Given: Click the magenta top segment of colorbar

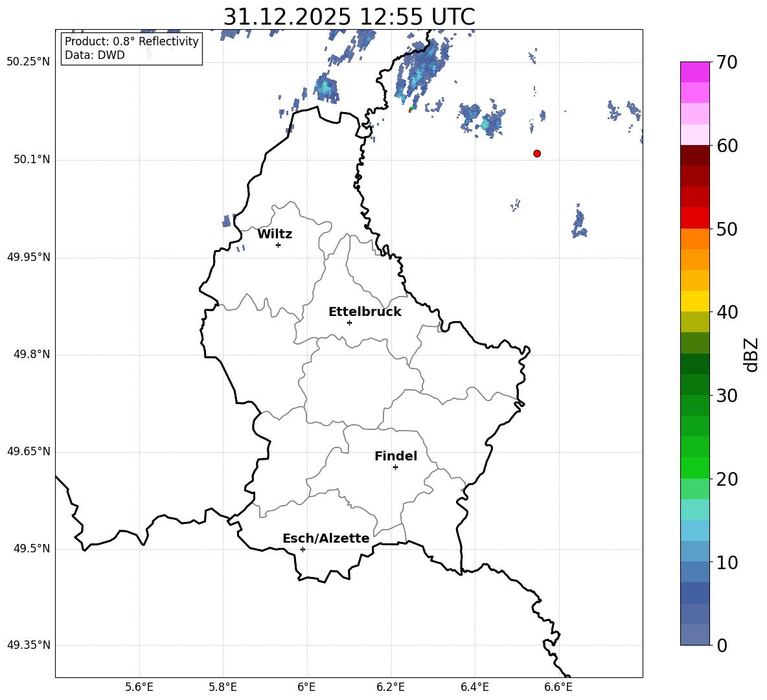Looking at the screenshot, I should (x=694, y=73).
